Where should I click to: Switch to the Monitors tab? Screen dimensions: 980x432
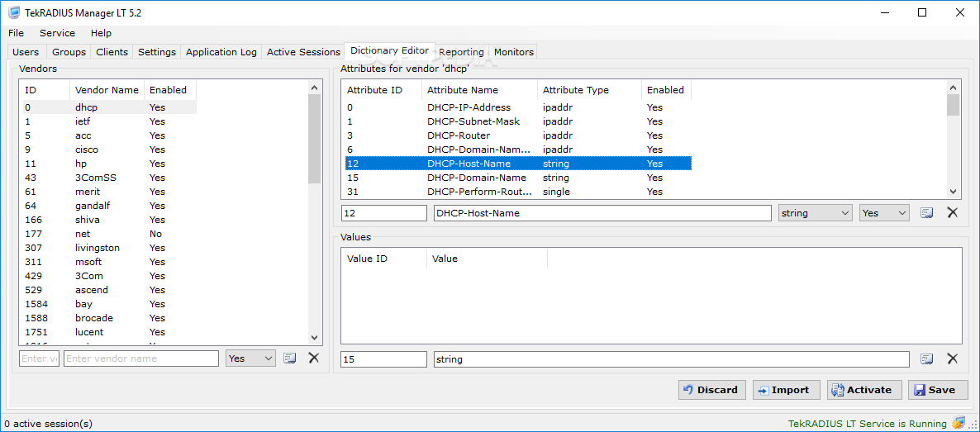514,52
